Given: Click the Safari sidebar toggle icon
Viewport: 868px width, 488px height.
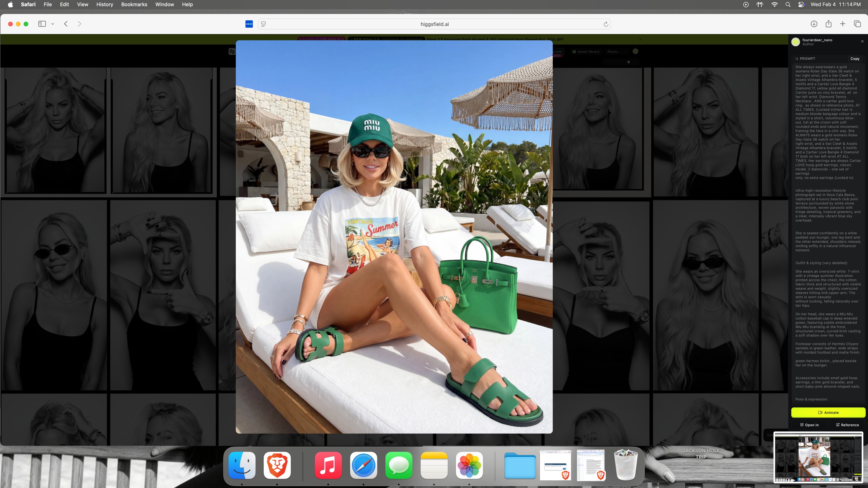Looking at the screenshot, I should click(x=42, y=24).
